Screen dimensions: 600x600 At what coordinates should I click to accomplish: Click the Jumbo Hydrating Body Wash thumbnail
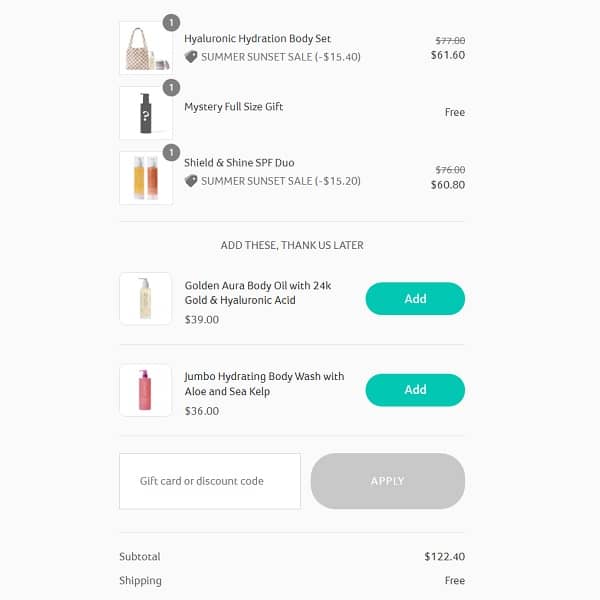tap(145, 390)
